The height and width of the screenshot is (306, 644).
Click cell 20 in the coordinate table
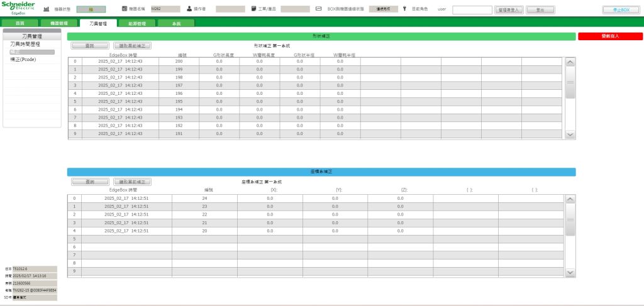pyautogui.click(x=204, y=231)
